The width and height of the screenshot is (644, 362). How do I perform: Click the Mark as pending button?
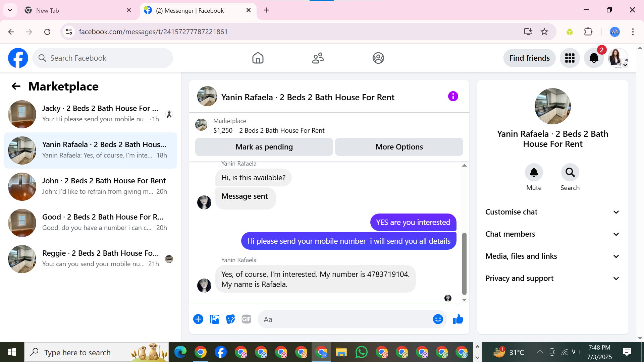tap(264, 147)
